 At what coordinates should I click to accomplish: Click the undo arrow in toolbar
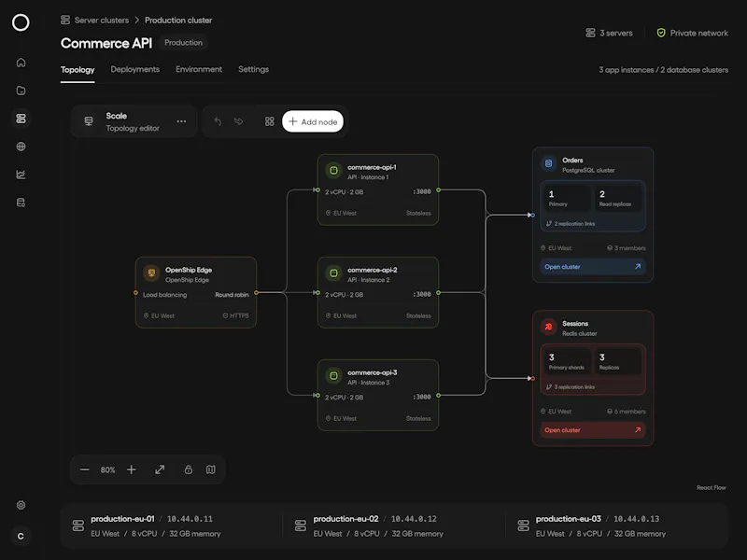(218, 121)
